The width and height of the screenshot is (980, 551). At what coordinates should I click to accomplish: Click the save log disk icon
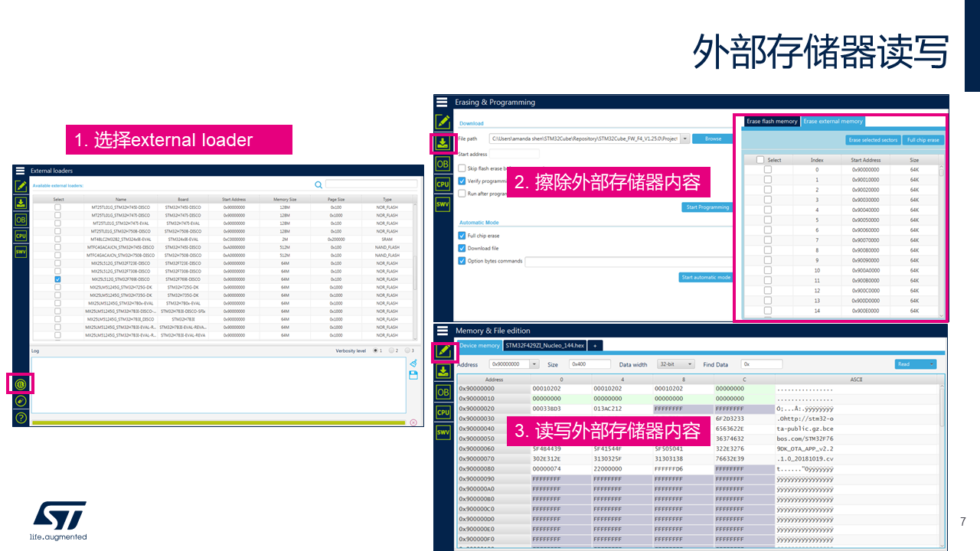click(x=413, y=373)
